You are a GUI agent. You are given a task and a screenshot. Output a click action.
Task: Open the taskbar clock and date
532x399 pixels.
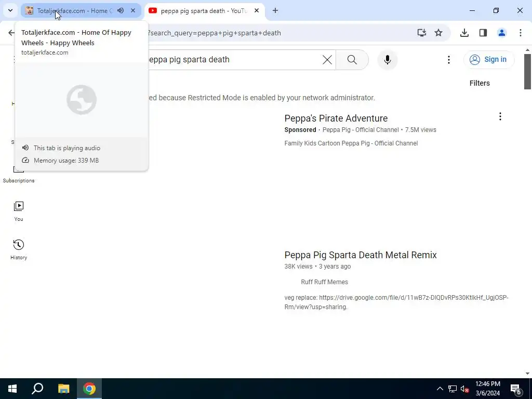[487, 389]
